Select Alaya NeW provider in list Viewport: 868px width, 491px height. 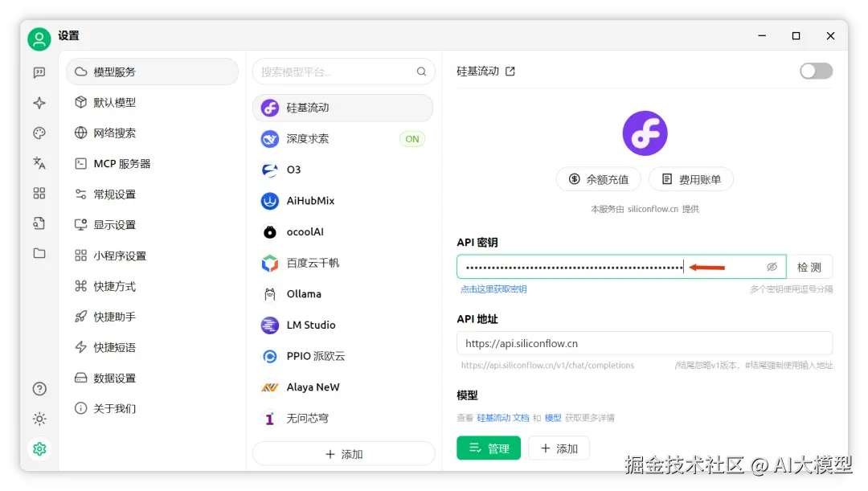[x=342, y=387]
